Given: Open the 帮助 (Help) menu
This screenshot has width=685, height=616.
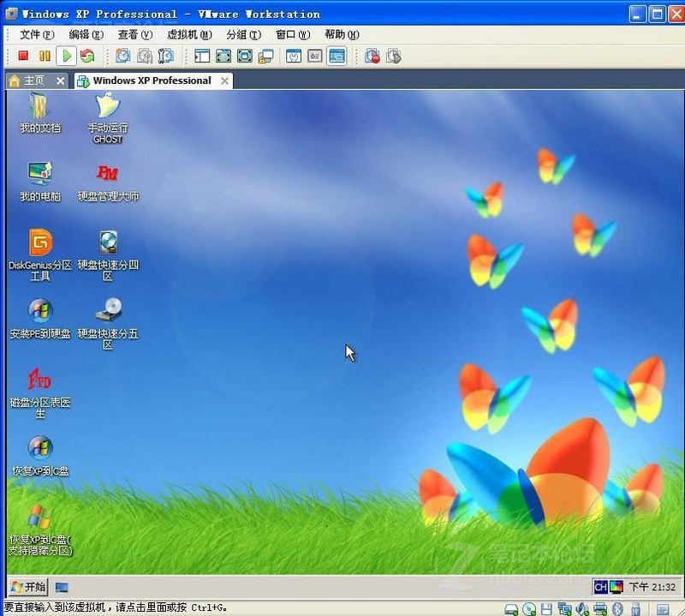Looking at the screenshot, I should (x=341, y=34).
